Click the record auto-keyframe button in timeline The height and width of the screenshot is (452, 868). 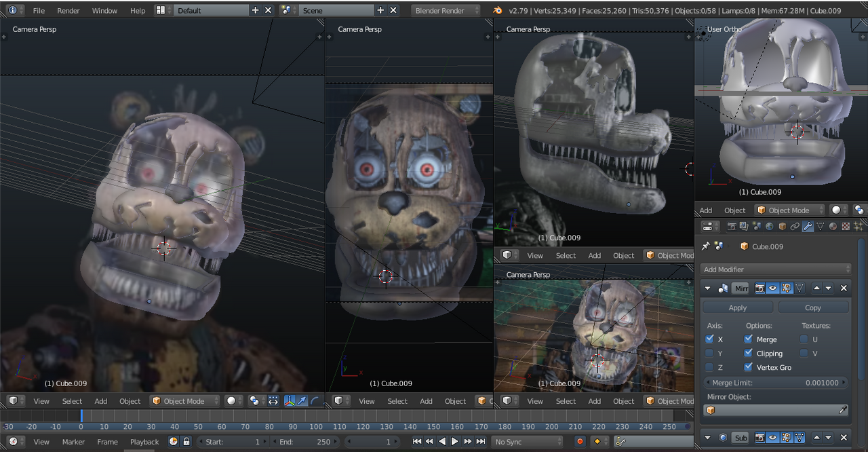click(580, 441)
